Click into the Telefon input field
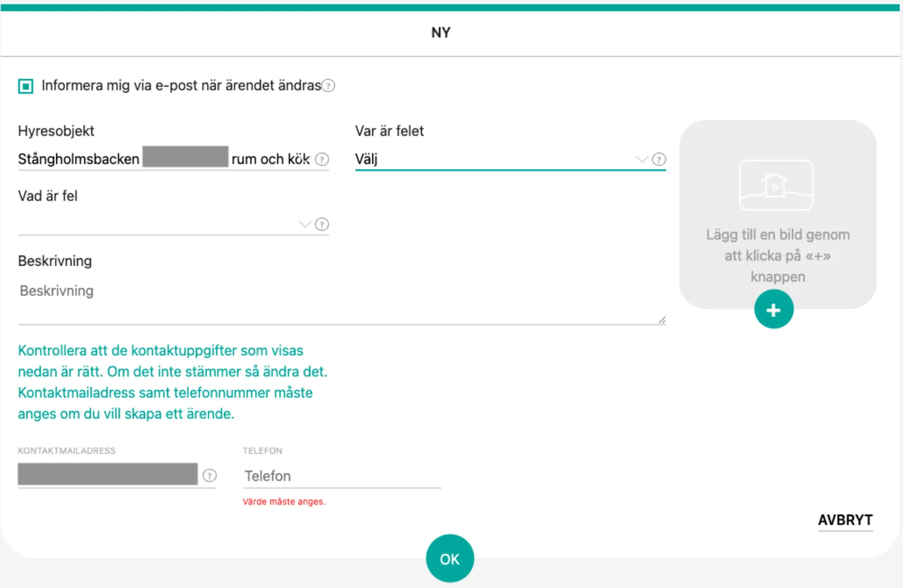The width and height of the screenshot is (903, 588). click(x=341, y=476)
